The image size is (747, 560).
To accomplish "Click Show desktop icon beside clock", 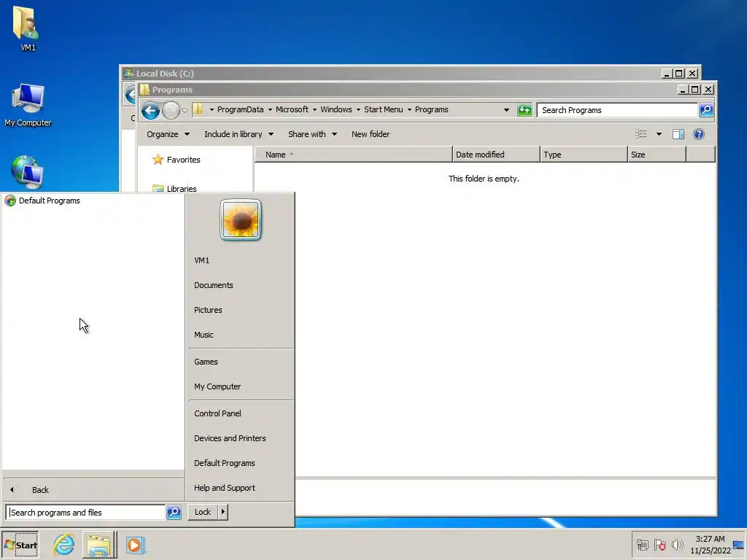I will pyautogui.click(x=739, y=544).
